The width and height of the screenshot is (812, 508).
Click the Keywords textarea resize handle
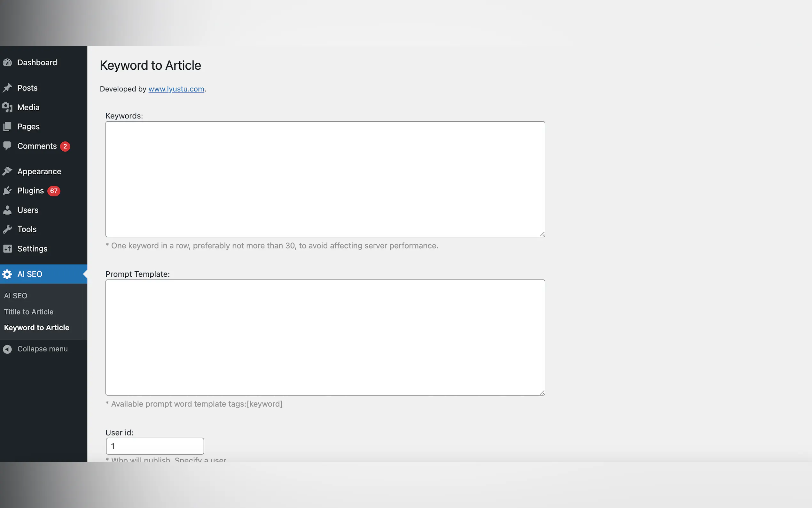click(x=542, y=234)
